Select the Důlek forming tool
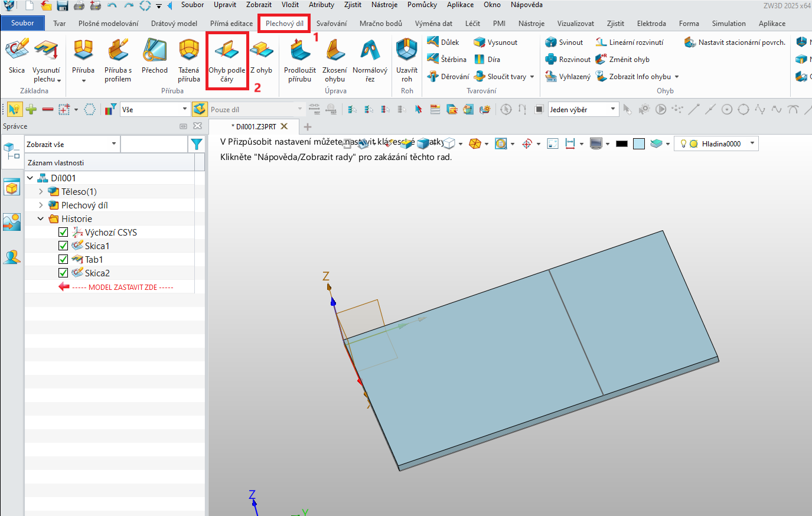 pos(443,43)
